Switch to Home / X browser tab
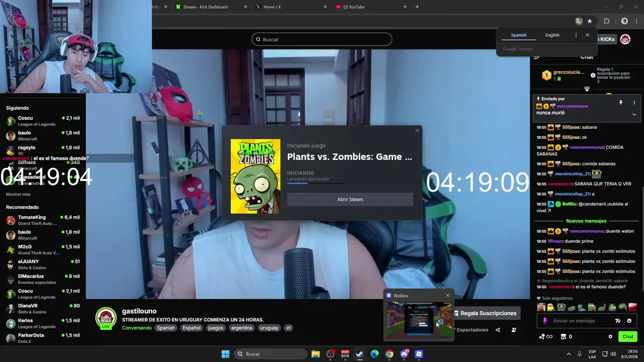Image resolution: width=644 pixels, height=362 pixels. pyautogui.click(x=292, y=7)
